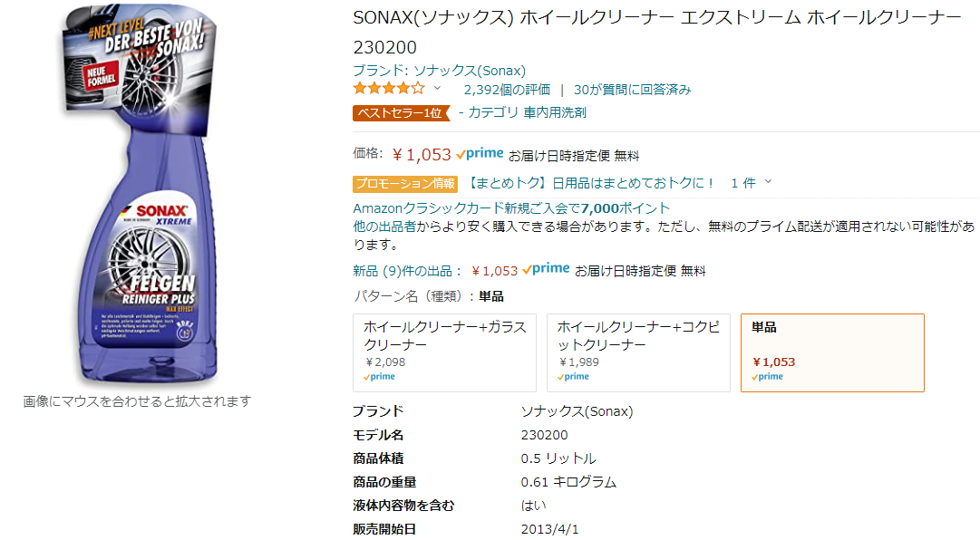Image resolution: width=980 pixels, height=540 pixels.
Task: Open the 2,392個の評価 reviews link
Action: point(507,90)
